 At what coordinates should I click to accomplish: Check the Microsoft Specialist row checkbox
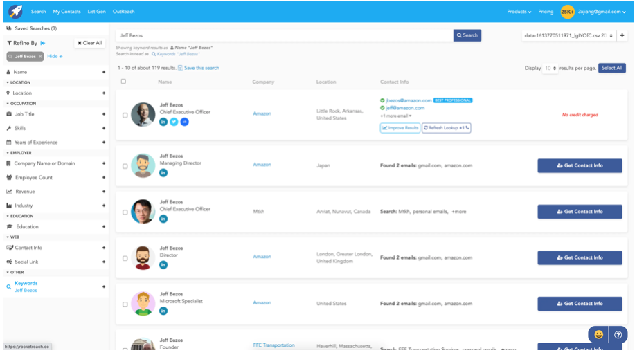(125, 304)
